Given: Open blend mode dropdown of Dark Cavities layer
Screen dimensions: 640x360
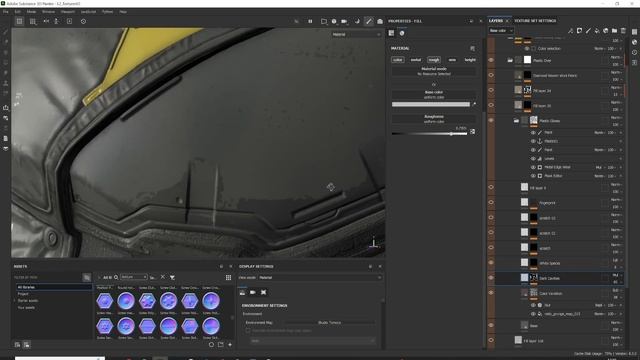Looking at the screenshot, I should tap(616, 275).
